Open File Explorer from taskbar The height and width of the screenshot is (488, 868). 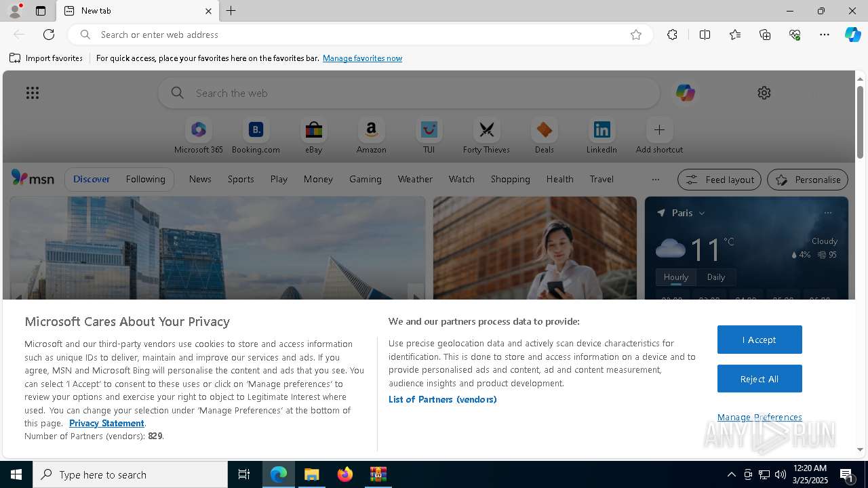tap(312, 474)
